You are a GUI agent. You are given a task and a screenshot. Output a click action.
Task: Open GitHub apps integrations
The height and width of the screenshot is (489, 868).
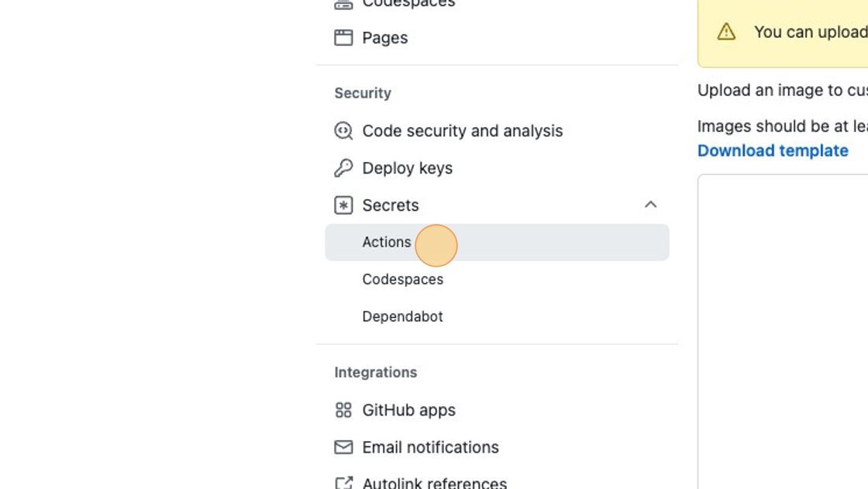click(408, 410)
